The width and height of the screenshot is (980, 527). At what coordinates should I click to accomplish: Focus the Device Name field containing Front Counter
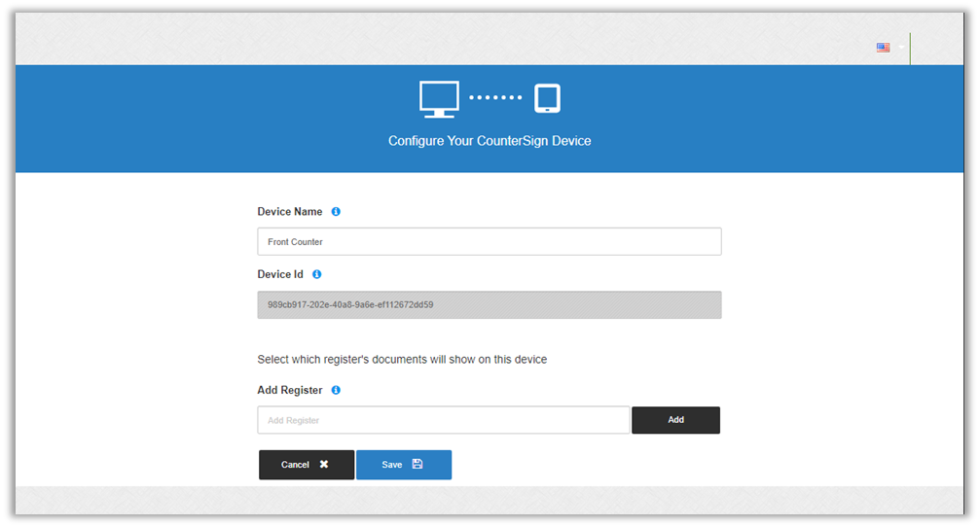(x=489, y=241)
